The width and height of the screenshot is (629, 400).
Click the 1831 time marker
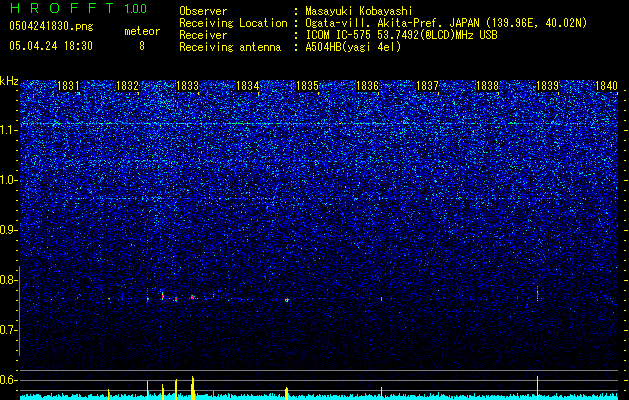point(68,86)
